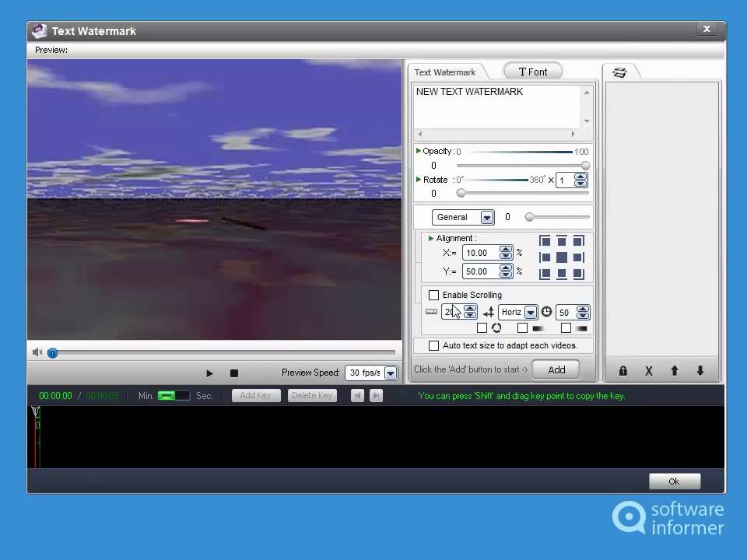Toggle the fade-in gradient checkbox
The height and width of the screenshot is (560, 747).
(522, 327)
